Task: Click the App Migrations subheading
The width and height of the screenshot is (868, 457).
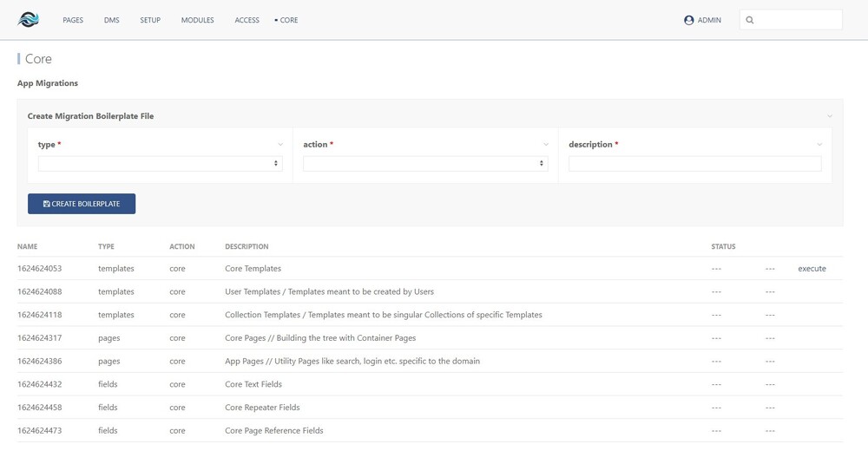Action: [x=48, y=83]
